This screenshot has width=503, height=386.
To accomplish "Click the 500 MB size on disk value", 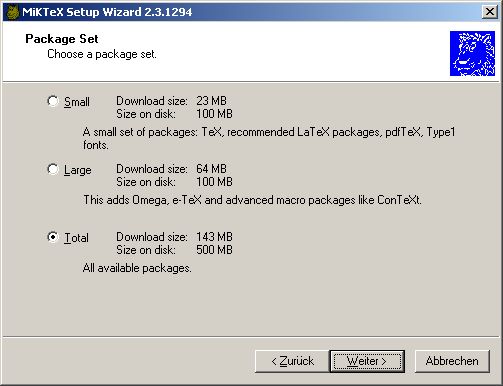I will pos(214,250).
